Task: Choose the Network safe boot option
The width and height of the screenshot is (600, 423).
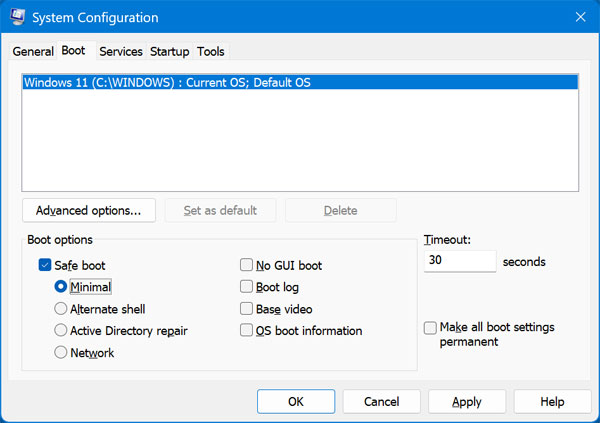Action: pos(60,352)
